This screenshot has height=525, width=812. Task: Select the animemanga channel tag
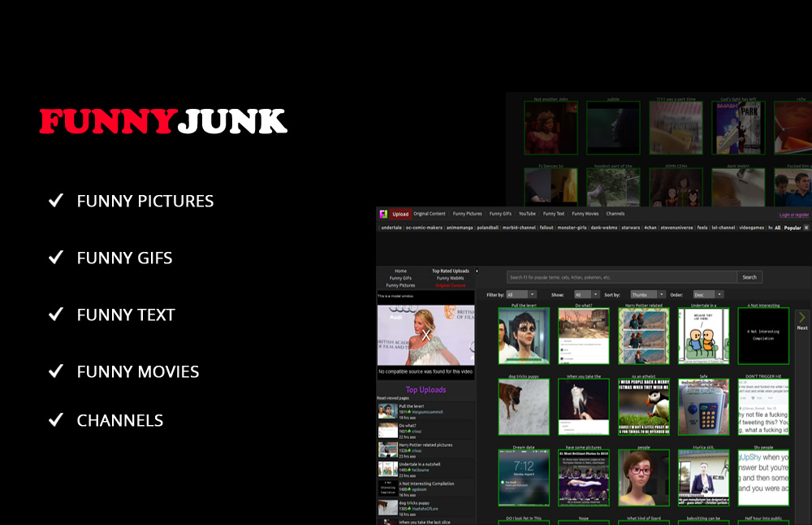click(460, 228)
